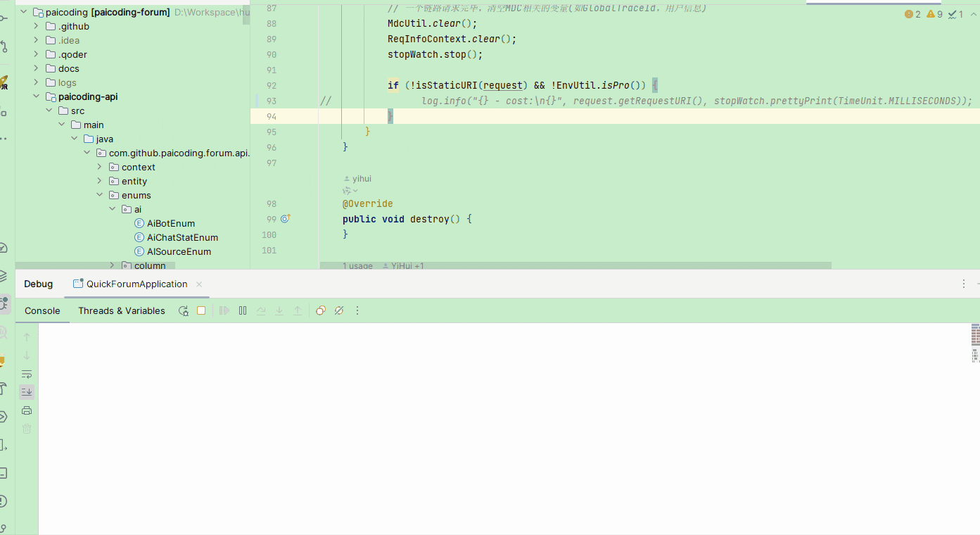This screenshot has width=980, height=535.
Task: Toggle soft-wrap in the console
Action: coord(27,374)
